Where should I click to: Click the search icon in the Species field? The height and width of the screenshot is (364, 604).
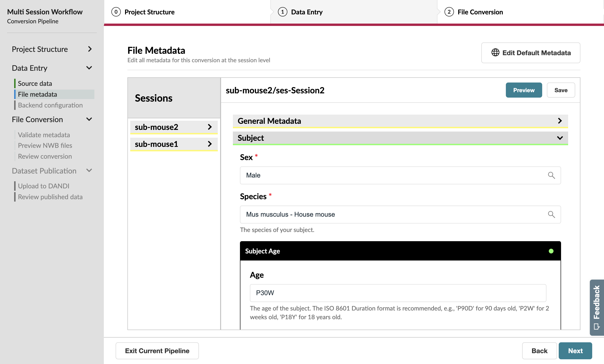(x=551, y=215)
